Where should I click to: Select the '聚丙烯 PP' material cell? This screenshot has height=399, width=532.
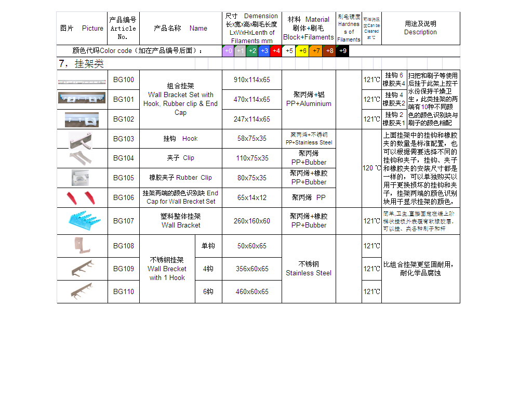tap(309, 197)
